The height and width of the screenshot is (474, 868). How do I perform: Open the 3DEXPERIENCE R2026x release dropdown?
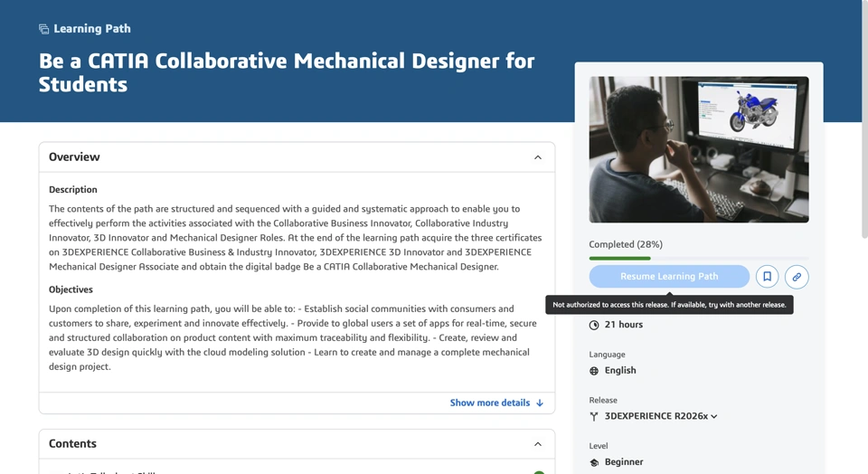pos(661,416)
